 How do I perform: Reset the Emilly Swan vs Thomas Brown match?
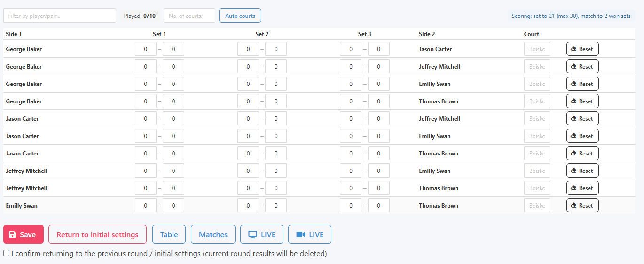582,205
